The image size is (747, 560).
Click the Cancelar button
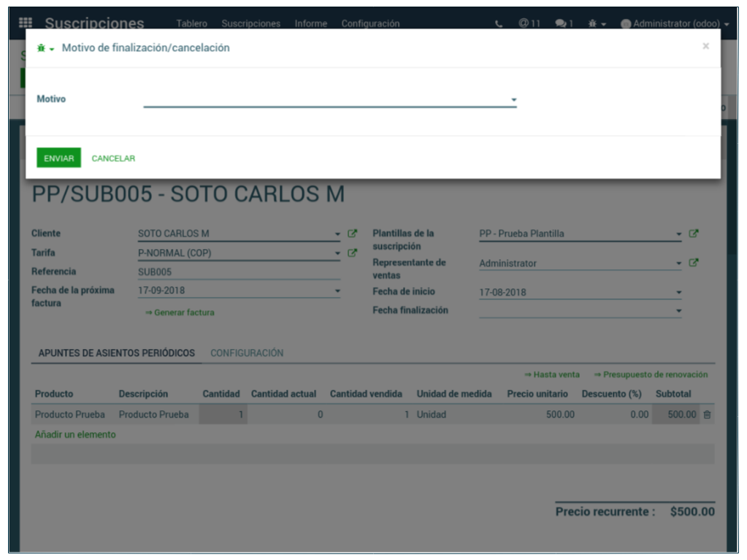coord(113,158)
